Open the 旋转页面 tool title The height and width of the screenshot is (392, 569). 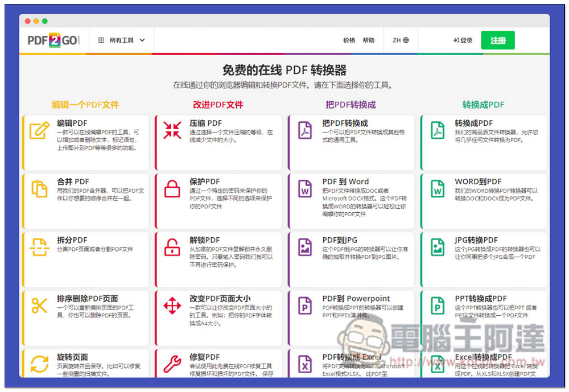point(72,357)
